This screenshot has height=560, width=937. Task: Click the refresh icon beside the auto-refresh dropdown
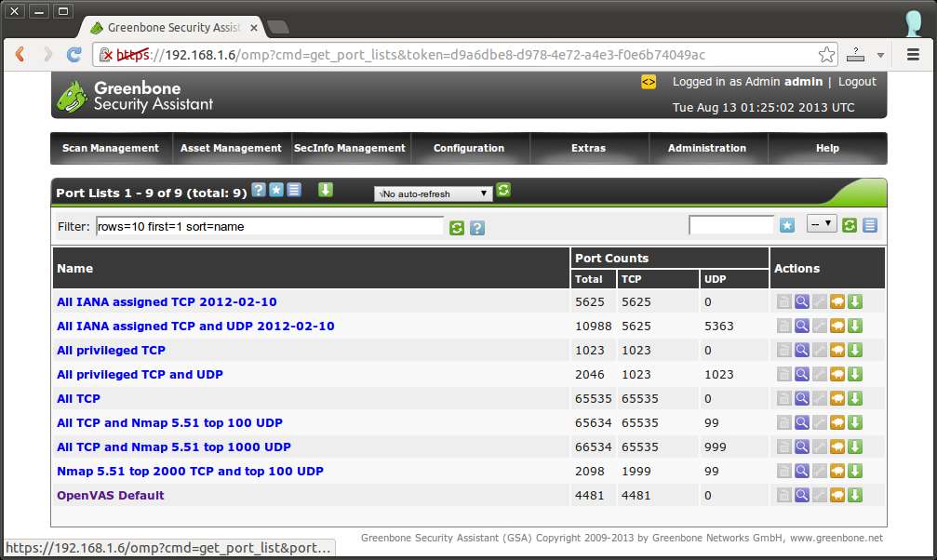tap(503, 190)
